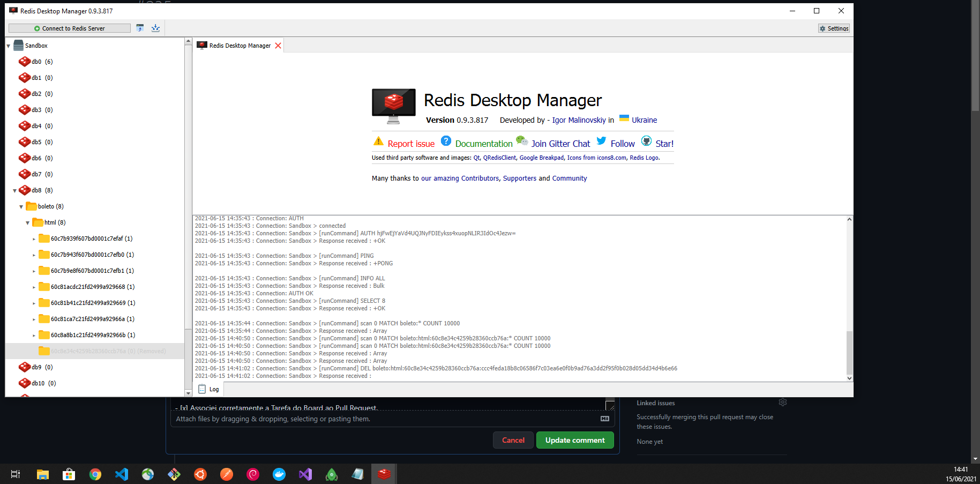980x484 pixels.
Task: Open File Explorer from the taskbar
Action: [43, 474]
